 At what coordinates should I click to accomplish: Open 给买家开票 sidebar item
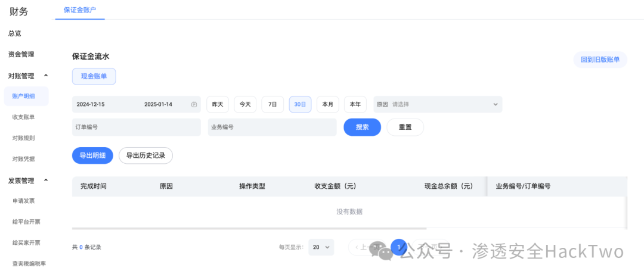pyautogui.click(x=26, y=243)
